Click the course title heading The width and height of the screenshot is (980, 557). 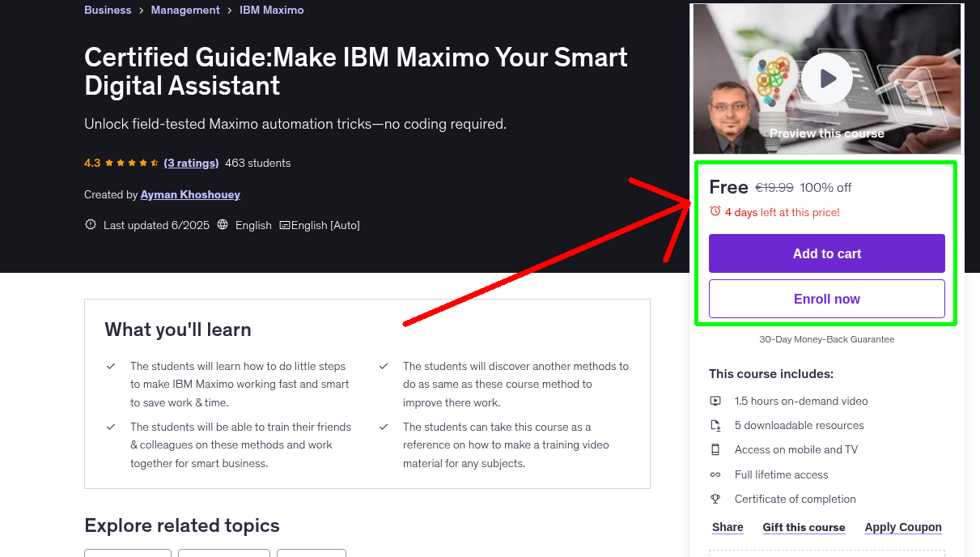point(356,71)
